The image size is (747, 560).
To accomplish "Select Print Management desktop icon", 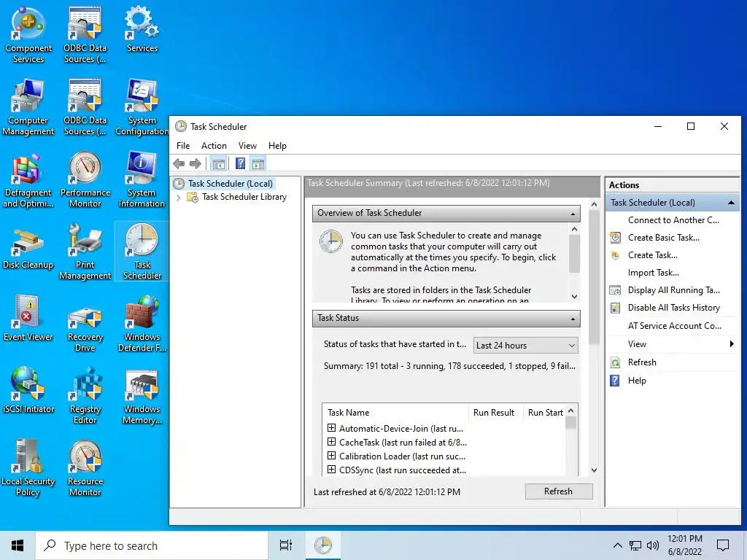I will coord(85,252).
